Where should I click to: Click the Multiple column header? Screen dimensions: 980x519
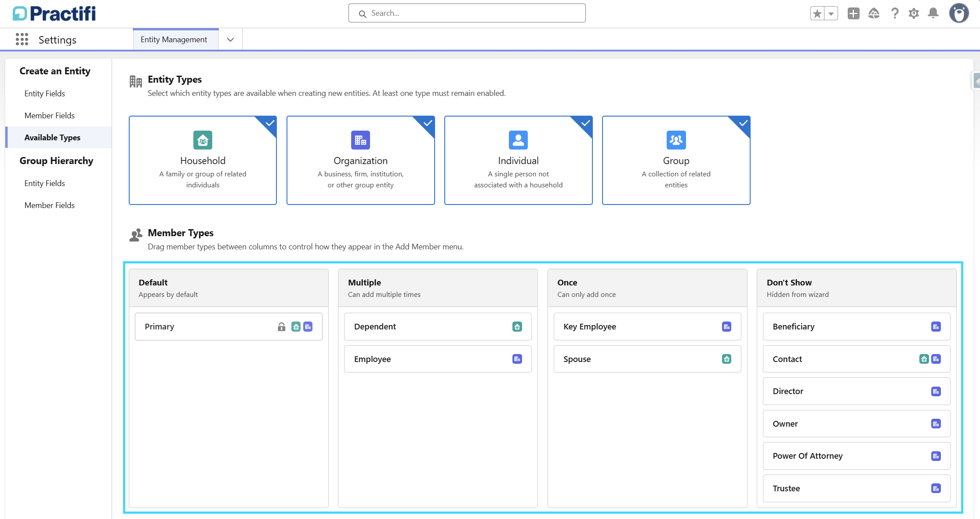click(x=438, y=288)
